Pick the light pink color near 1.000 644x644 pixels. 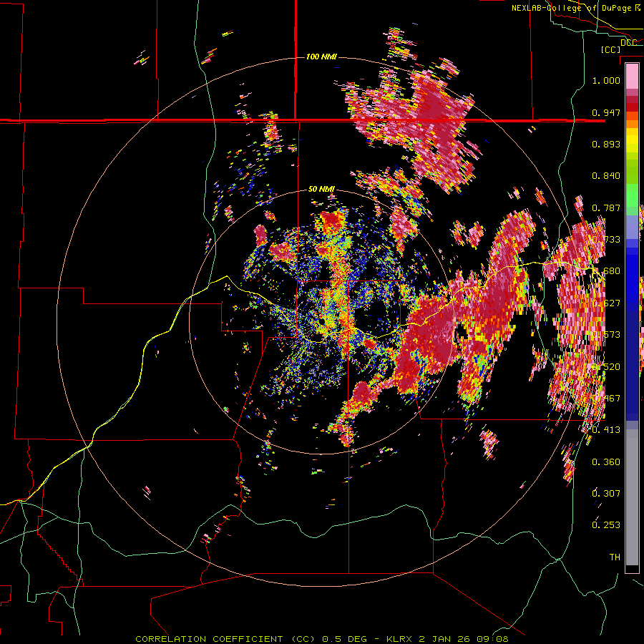pos(632,77)
